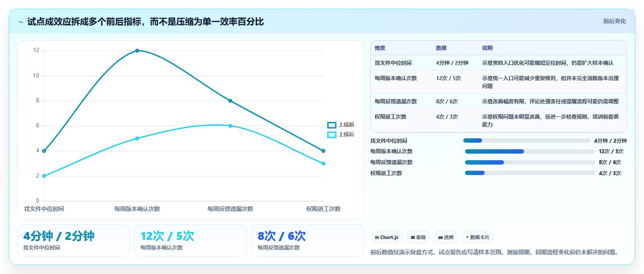This screenshot has height=274, width=644.
Task: Click table cell 4分钟 / 2分钟
Action: pos(452,63)
